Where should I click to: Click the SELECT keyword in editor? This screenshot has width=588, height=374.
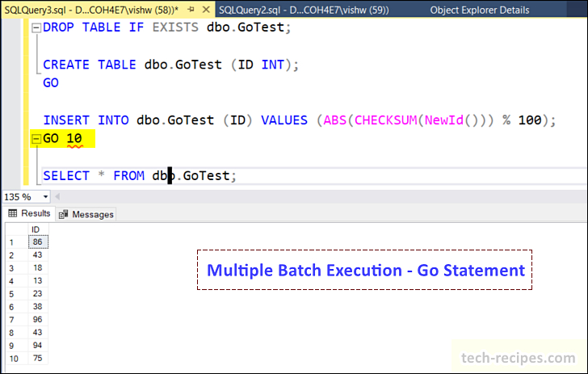tap(66, 175)
